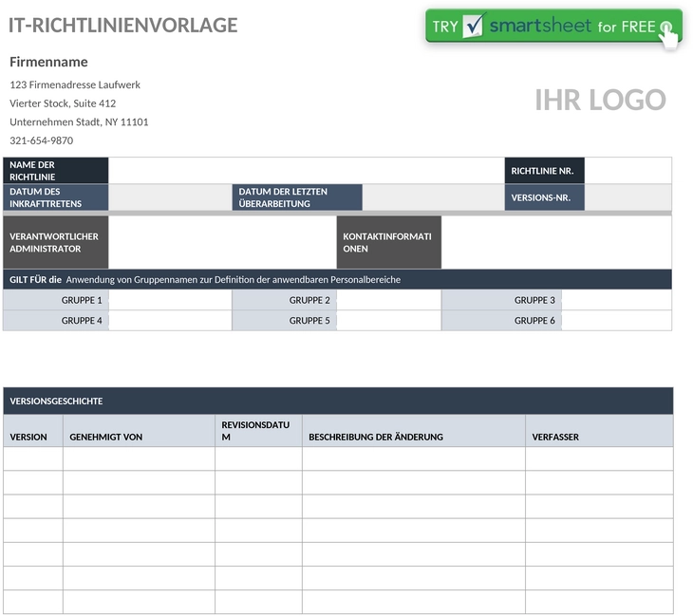The width and height of the screenshot is (693, 616).
Task: Click the GRUPPE 5 label
Action: click(x=284, y=321)
